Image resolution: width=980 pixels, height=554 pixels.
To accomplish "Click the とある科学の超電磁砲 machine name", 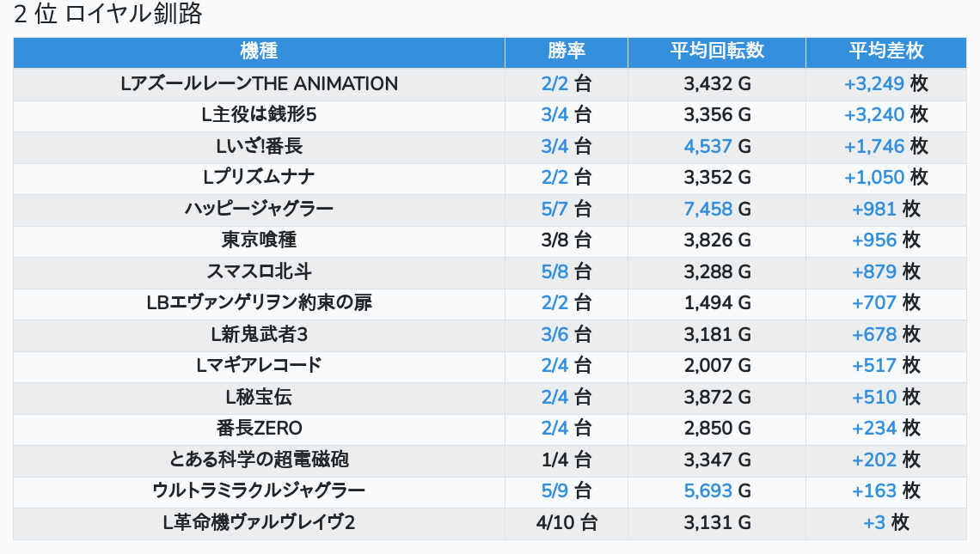I will [259, 460].
